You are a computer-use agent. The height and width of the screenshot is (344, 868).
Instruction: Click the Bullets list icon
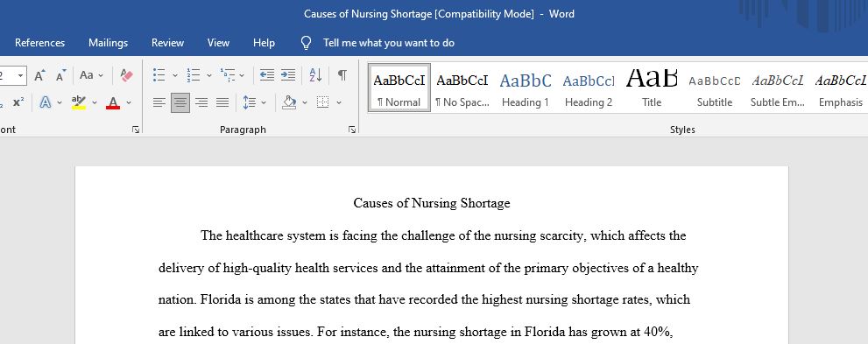click(x=159, y=75)
